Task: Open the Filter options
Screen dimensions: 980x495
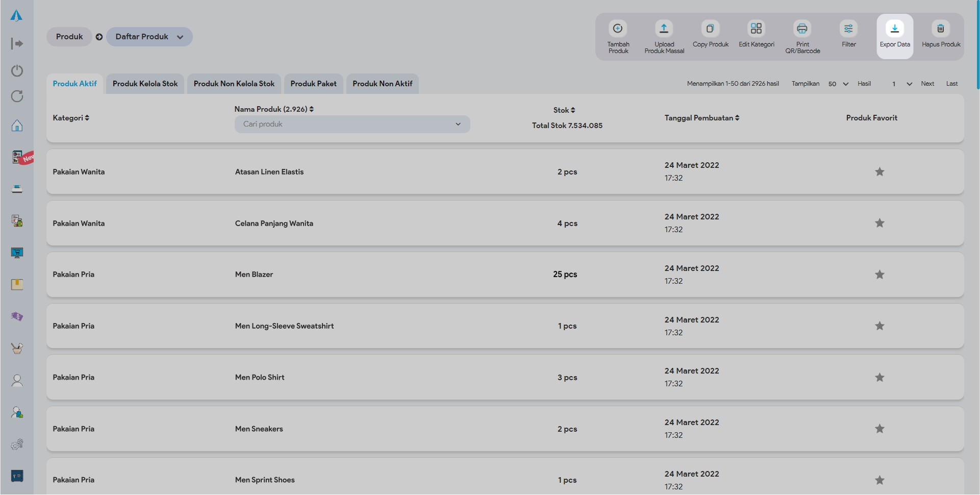Action: [848, 29]
